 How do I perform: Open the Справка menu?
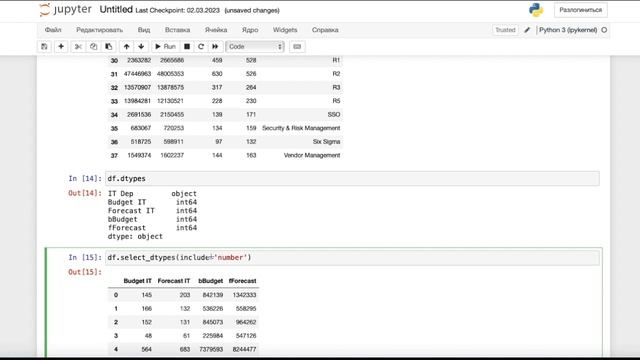click(325, 30)
